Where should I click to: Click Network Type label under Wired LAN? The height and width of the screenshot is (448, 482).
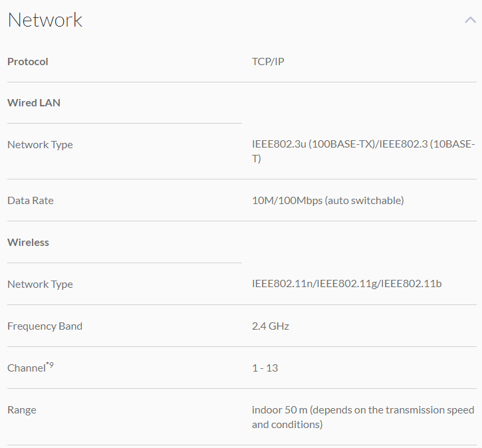pyautogui.click(x=40, y=145)
